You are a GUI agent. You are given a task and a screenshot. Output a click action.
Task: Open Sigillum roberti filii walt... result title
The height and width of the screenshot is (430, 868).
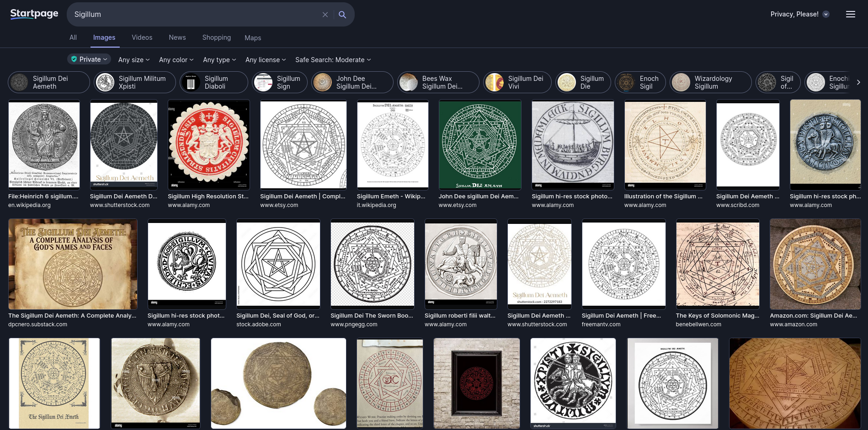[460, 316]
